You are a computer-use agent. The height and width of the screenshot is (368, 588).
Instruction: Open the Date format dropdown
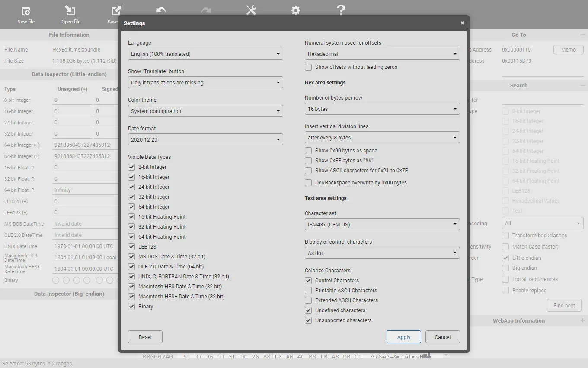[x=205, y=139]
